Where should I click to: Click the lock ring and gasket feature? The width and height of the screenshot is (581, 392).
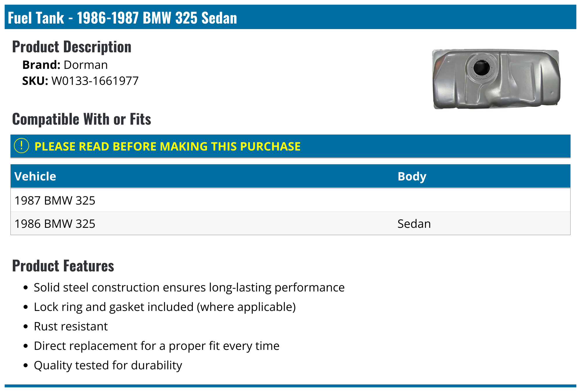tap(165, 307)
